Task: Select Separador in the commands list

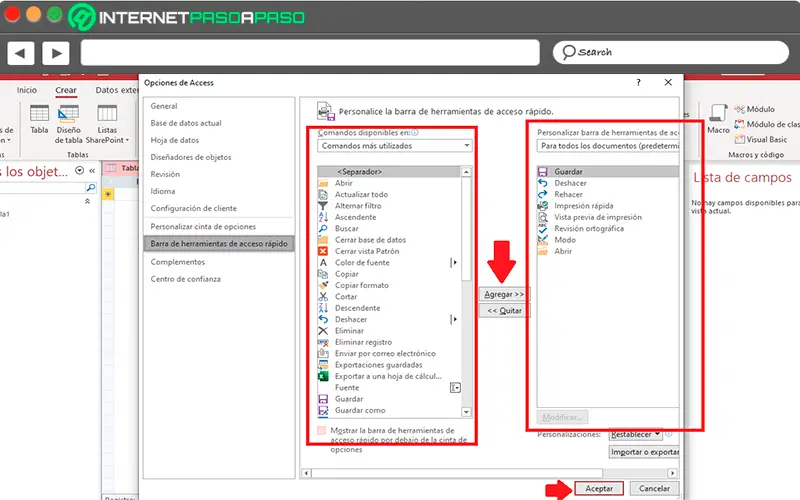Action: click(389, 172)
